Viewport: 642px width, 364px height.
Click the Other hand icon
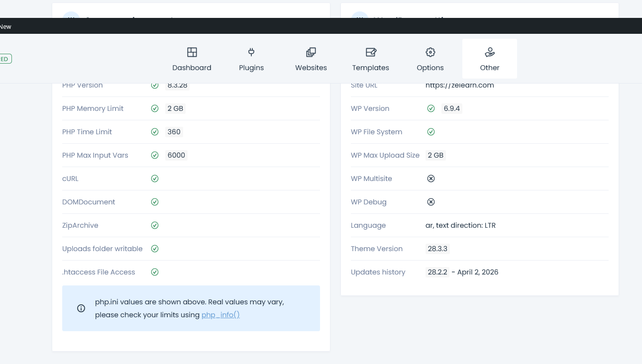(490, 52)
